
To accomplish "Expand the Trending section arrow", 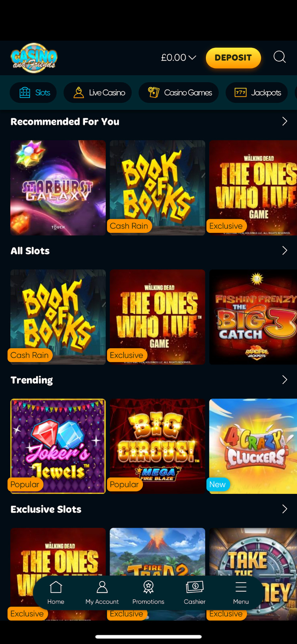I will pos(284,380).
